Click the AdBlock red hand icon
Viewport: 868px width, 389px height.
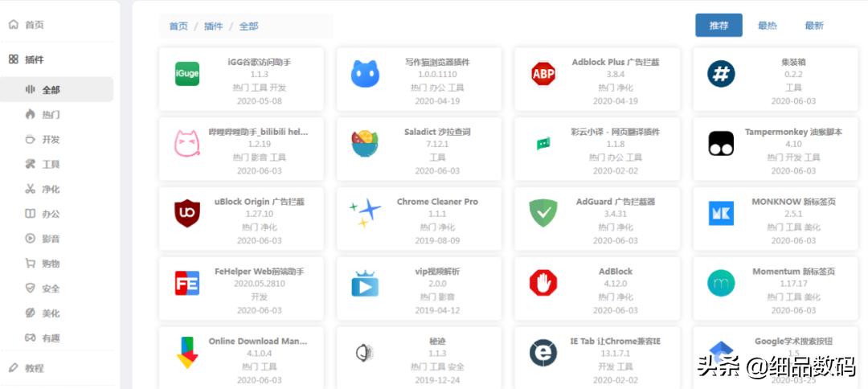pyautogui.click(x=543, y=284)
